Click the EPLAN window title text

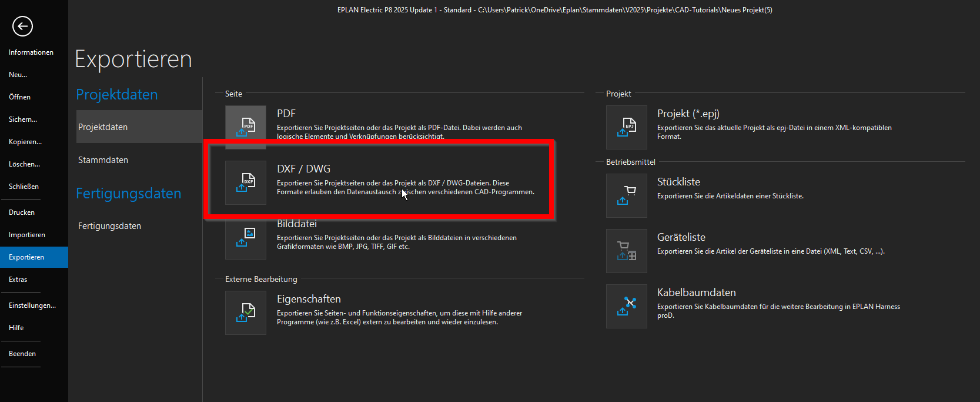555,10
